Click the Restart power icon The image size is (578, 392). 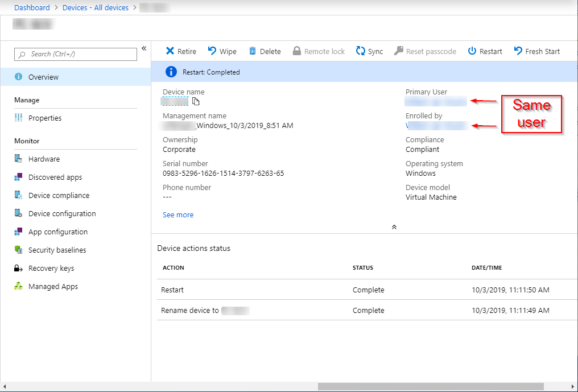472,51
